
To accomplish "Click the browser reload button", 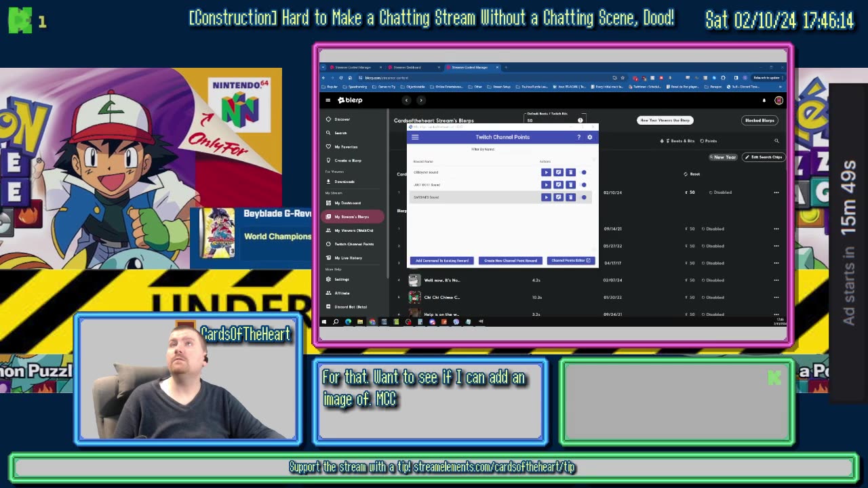I will coord(340,78).
